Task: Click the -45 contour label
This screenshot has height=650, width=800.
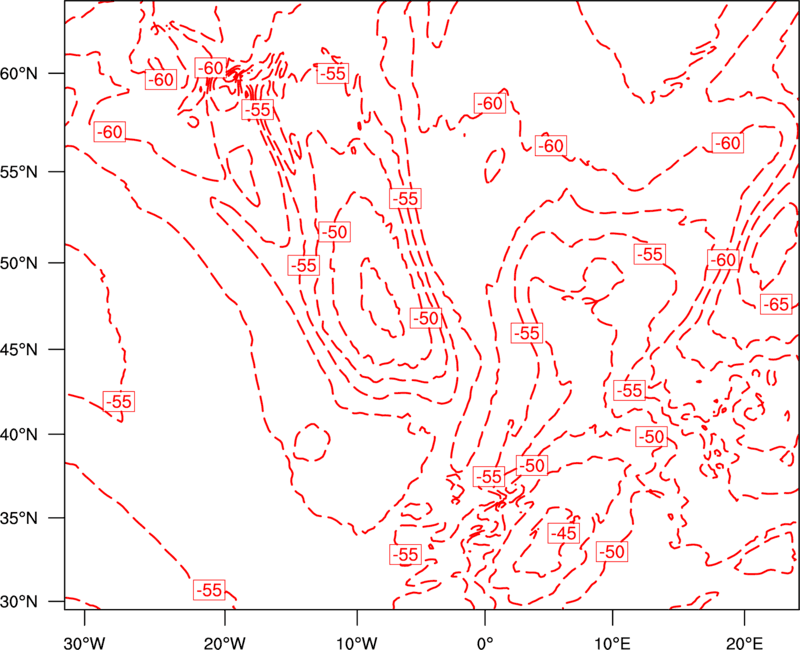Action: [x=564, y=534]
